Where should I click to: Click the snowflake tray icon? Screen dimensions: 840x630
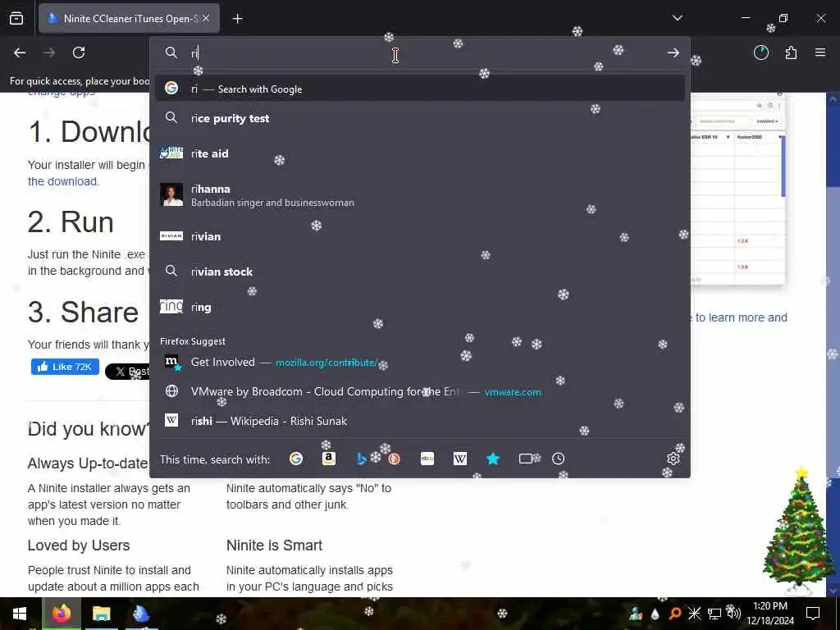(x=694, y=614)
